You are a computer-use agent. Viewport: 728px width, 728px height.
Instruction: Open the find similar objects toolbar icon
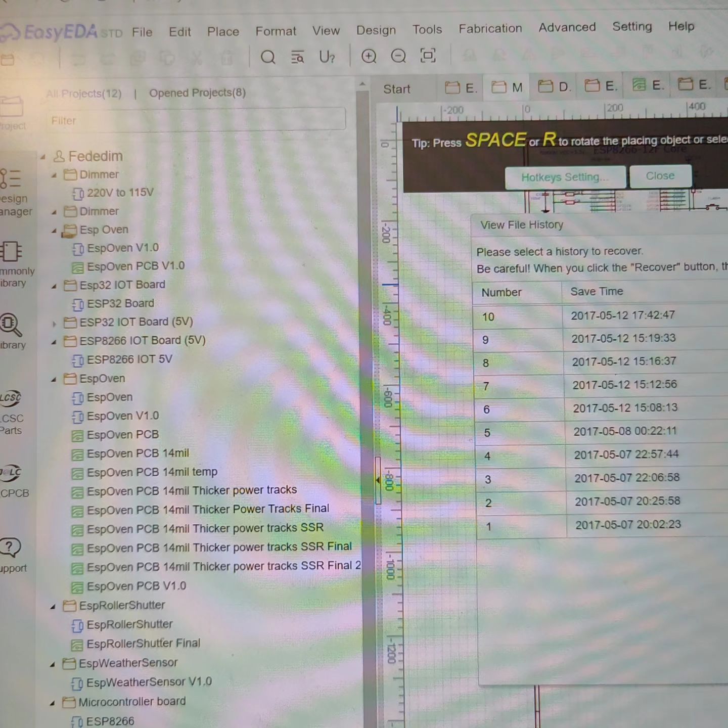pyautogui.click(x=297, y=57)
